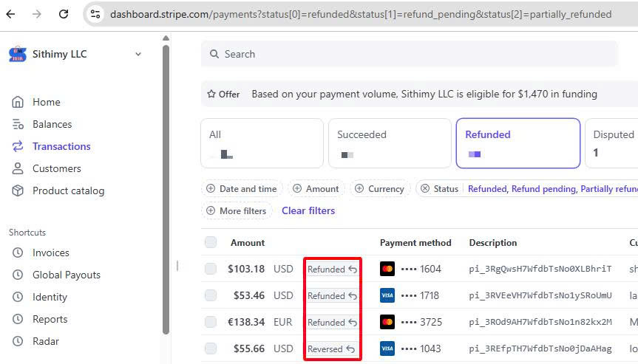
Task: Click into the Search field
Action: (409, 54)
